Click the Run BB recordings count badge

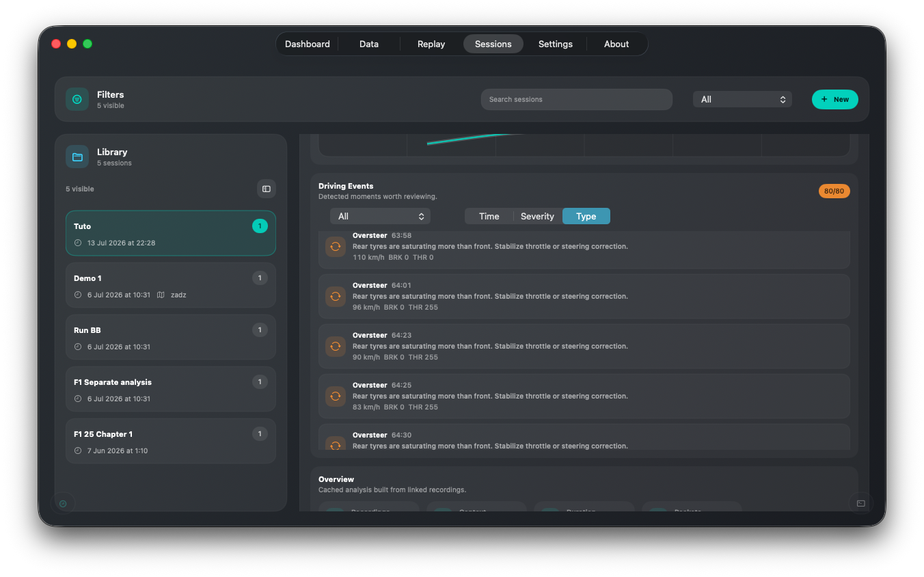(260, 330)
